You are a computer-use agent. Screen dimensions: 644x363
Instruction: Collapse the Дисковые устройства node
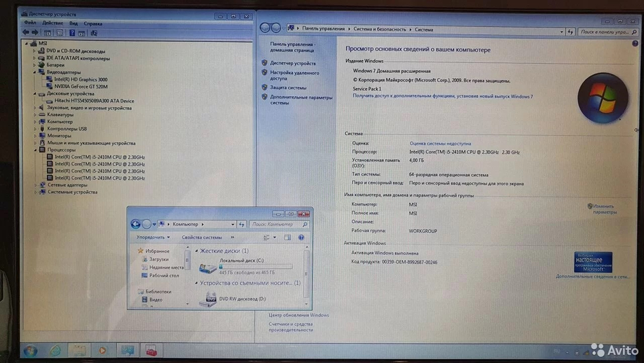pos(35,93)
